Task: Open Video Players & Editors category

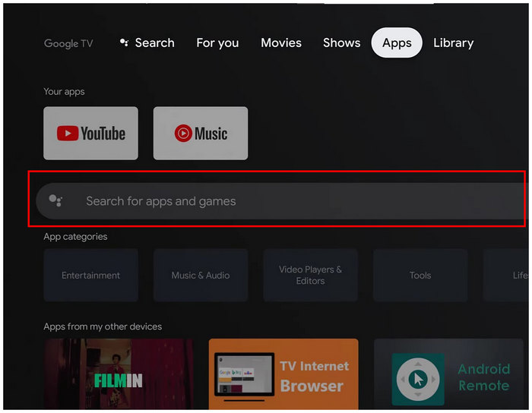Action: (310, 275)
